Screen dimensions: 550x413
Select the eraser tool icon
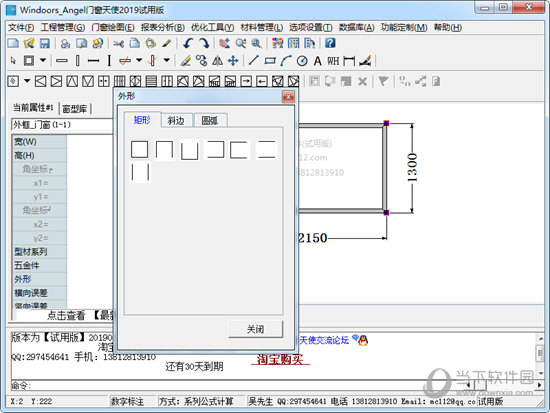[186, 61]
